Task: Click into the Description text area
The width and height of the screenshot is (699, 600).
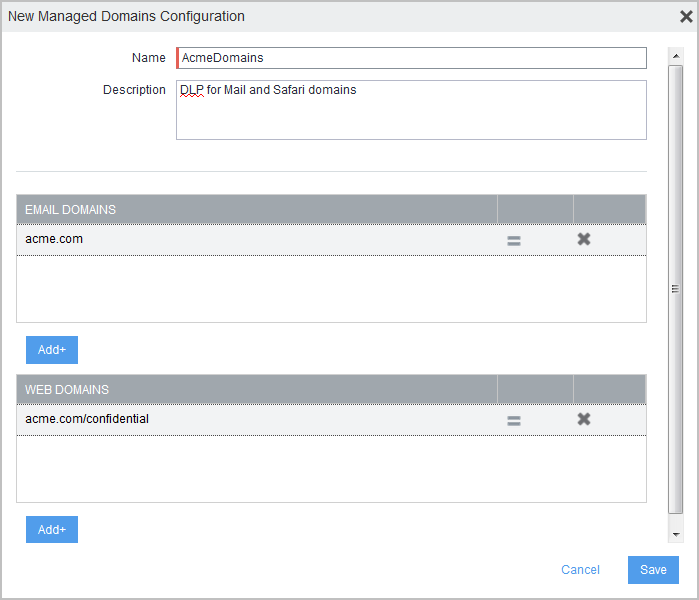Action: [411, 110]
